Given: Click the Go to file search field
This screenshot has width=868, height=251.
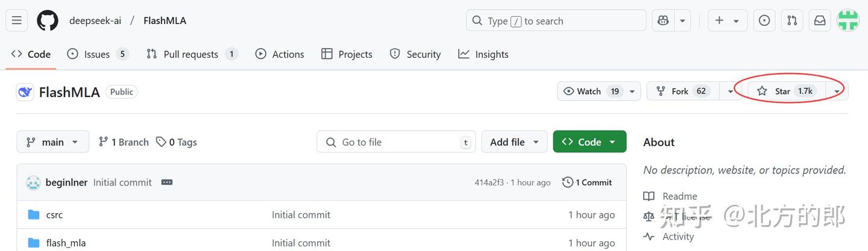Looking at the screenshot, I should (x=395, y=142).
